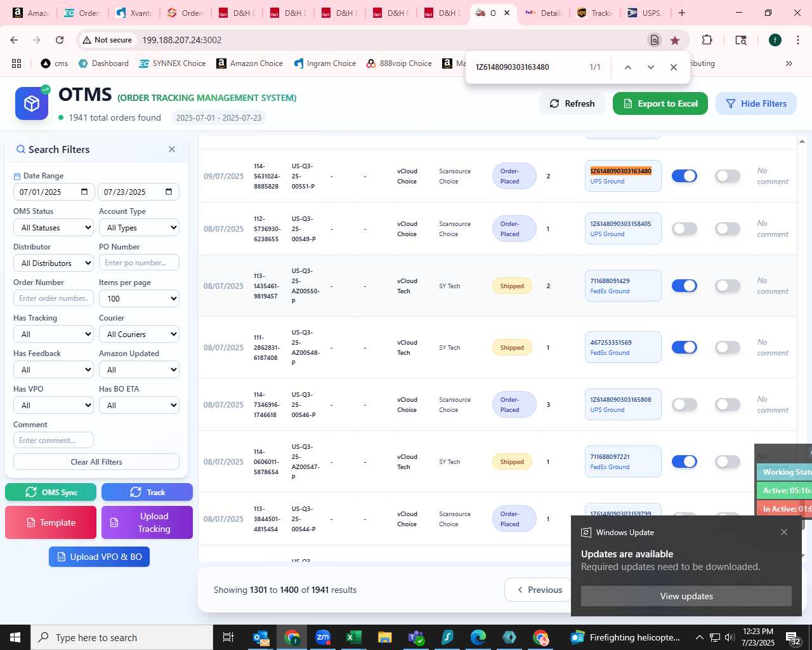
Task: Open Microsoft Teams from the taskbar
Action: coord(416,637)
